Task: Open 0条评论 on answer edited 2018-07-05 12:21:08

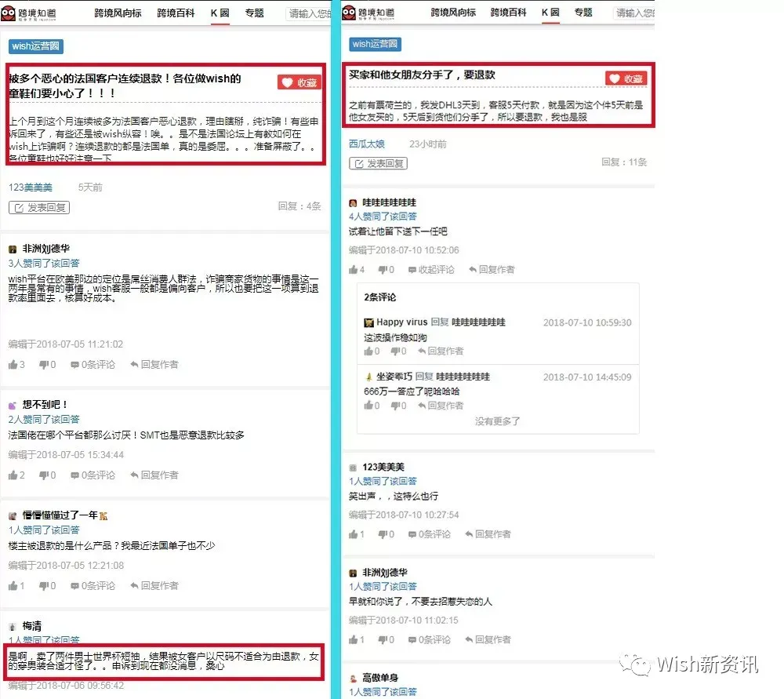Action: (93, 585)
